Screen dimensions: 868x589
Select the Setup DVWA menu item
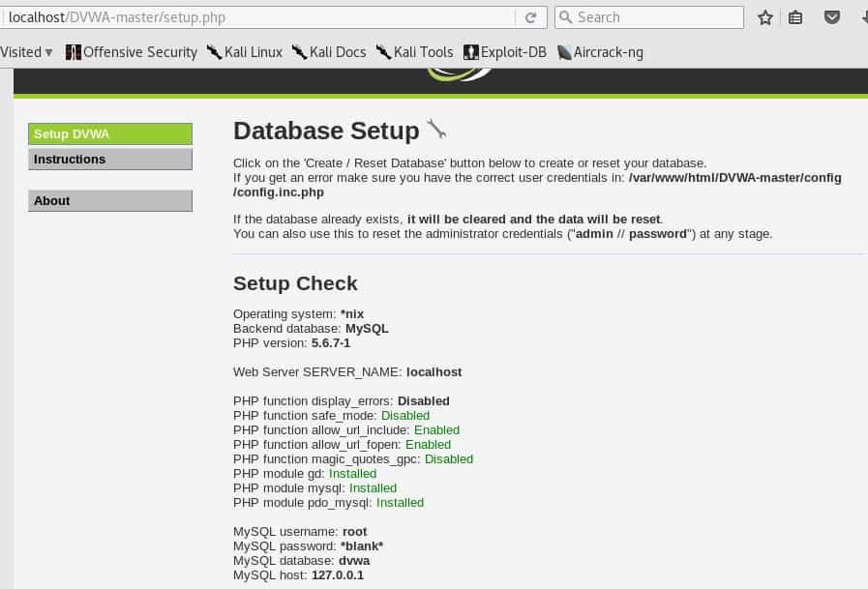click(110, 133)
